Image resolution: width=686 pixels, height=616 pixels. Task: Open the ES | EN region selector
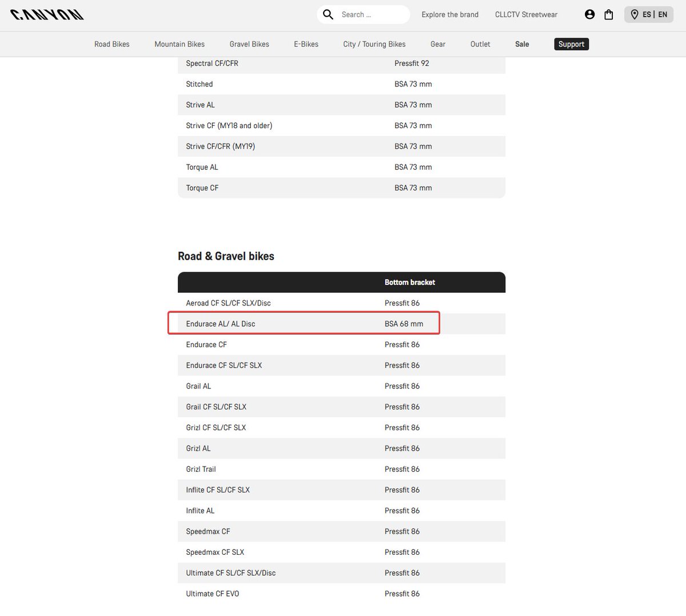coord(649,14)
